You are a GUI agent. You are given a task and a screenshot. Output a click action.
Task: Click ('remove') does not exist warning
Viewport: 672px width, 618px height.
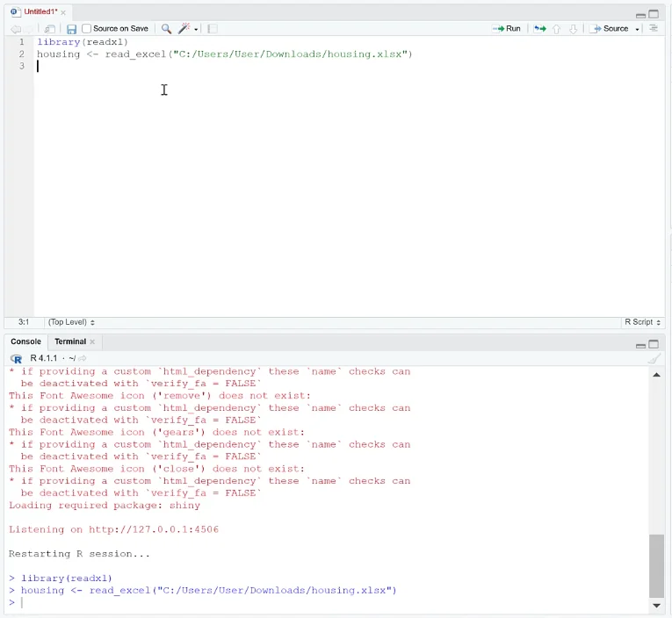(159, 396)
